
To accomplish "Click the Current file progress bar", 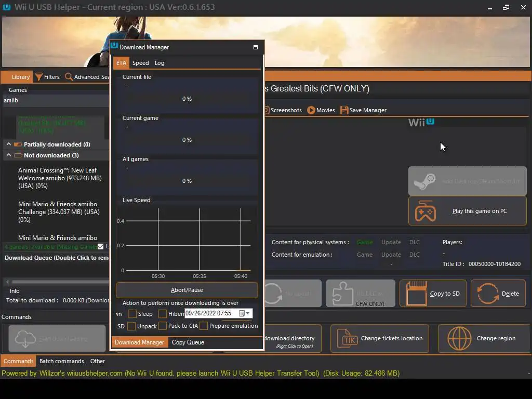I will click(x=187, y=99).
